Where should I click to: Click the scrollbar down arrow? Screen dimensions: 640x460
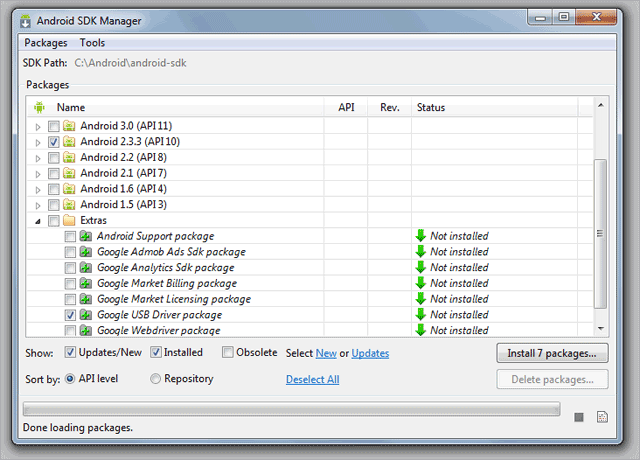[x=600, y=329]
